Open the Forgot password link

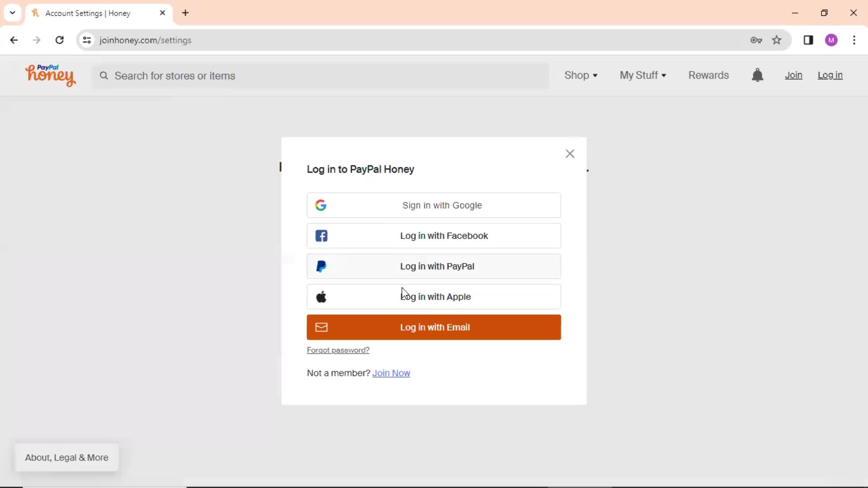point(338,350)
